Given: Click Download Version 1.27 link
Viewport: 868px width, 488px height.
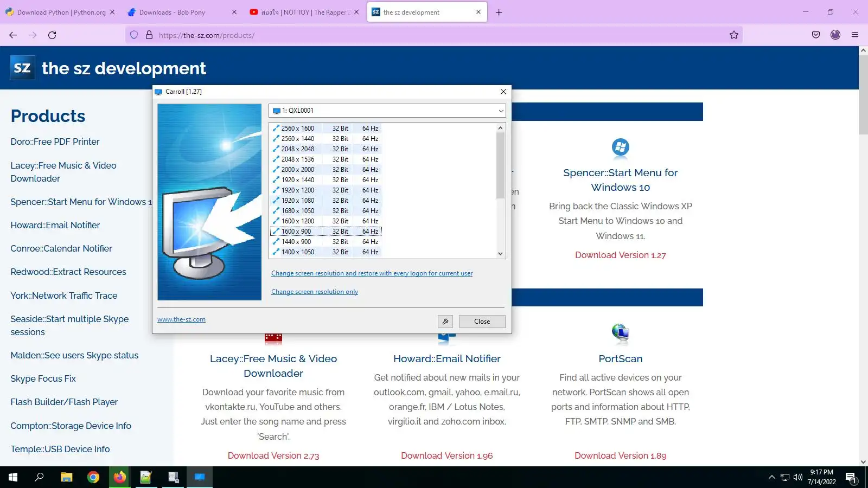Looking at the screenshot, I should tap(620, 255).
